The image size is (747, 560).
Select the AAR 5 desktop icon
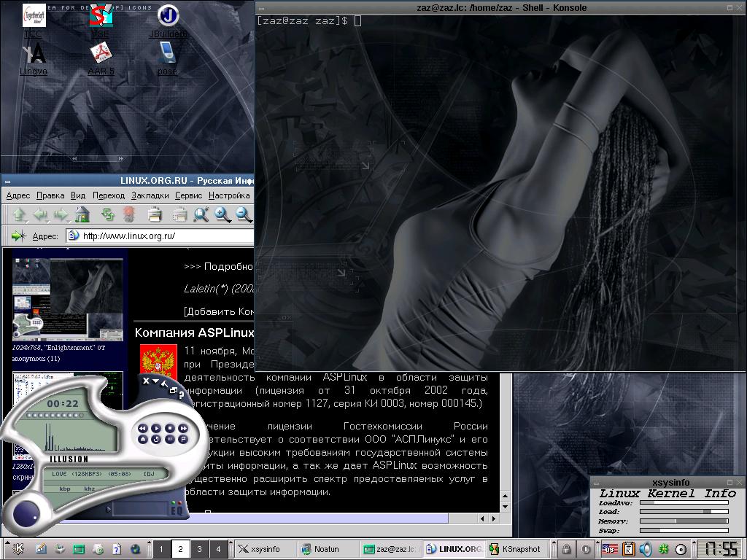point(101,58)
